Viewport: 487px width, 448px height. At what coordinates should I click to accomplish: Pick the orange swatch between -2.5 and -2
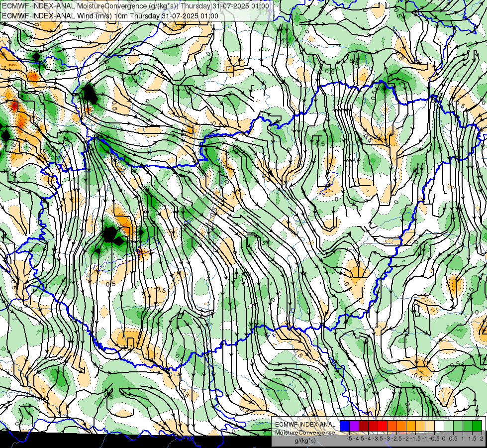click(401, 426)
